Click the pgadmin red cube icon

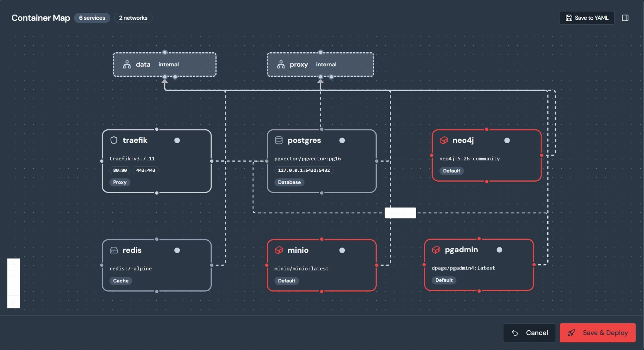(x=436, y=249)
